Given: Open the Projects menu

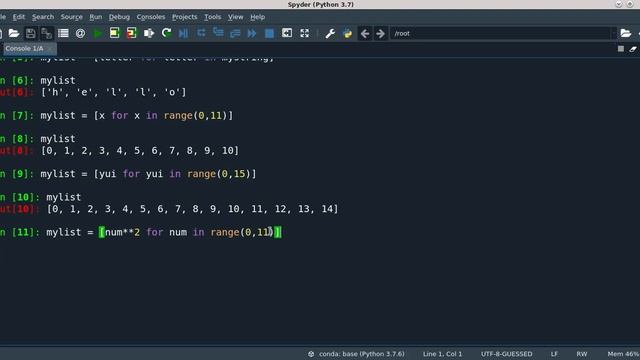Looking at the screenshot, I should click(184, 17).
